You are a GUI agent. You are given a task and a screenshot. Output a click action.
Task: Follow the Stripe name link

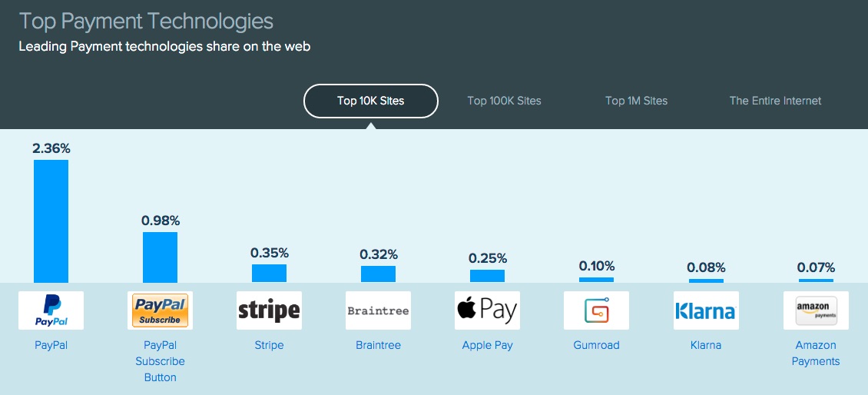click(269, 346)
